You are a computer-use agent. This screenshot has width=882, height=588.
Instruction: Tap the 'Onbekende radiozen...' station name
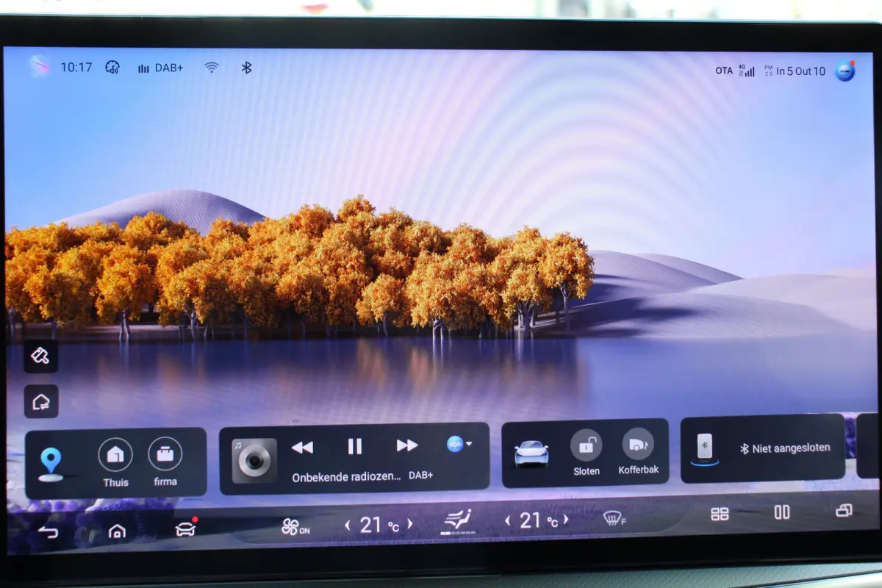click(347, 476)
